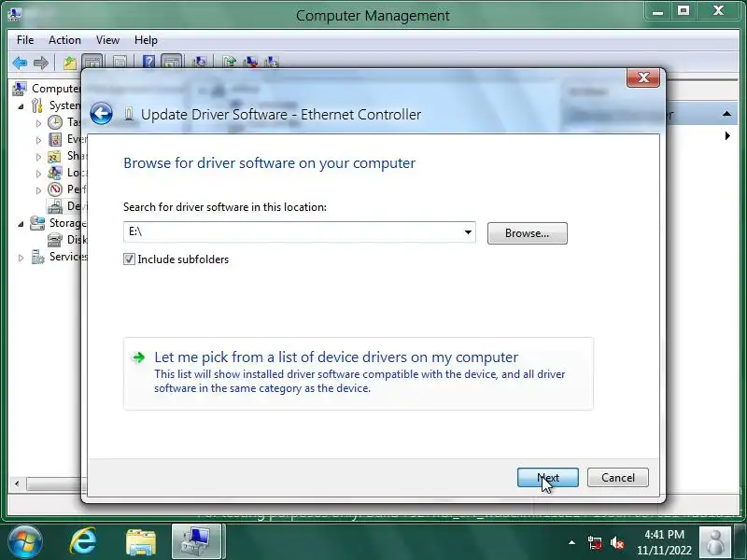747x560 pixels.
Task: Select the Computer Management root node icon
Action: (x=20, y=89)
